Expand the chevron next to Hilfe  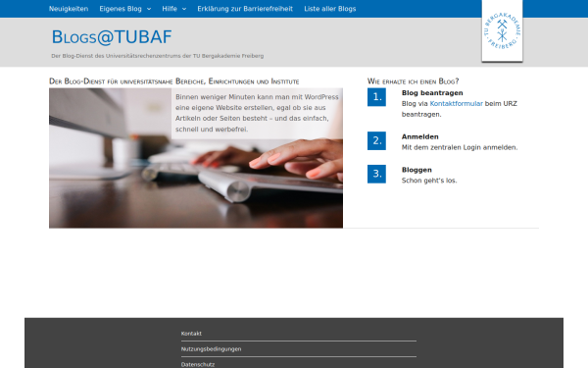pos(184,9)
